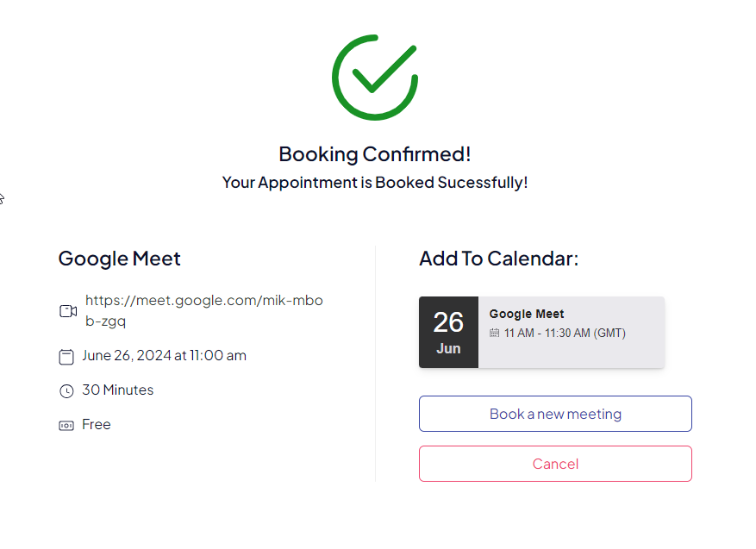756x549 pixels.
Task: Click the calendar icon next to June 26 date
Action: (67, 355)
